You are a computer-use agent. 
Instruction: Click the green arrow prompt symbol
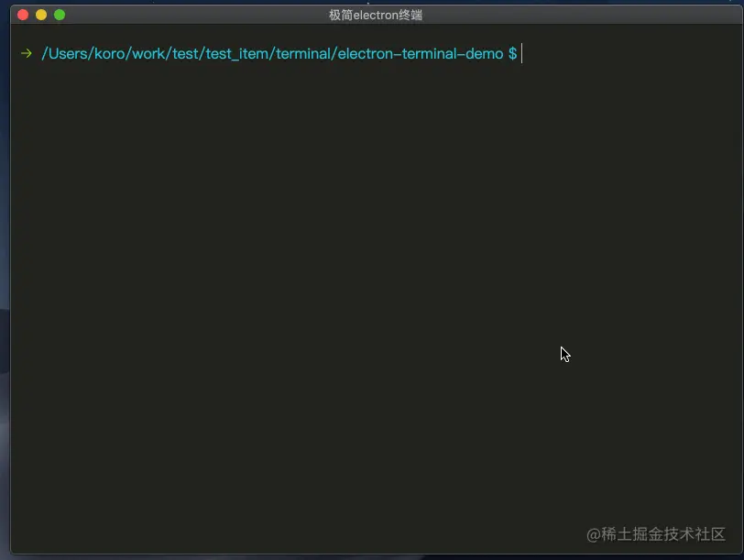pos(27,53)
